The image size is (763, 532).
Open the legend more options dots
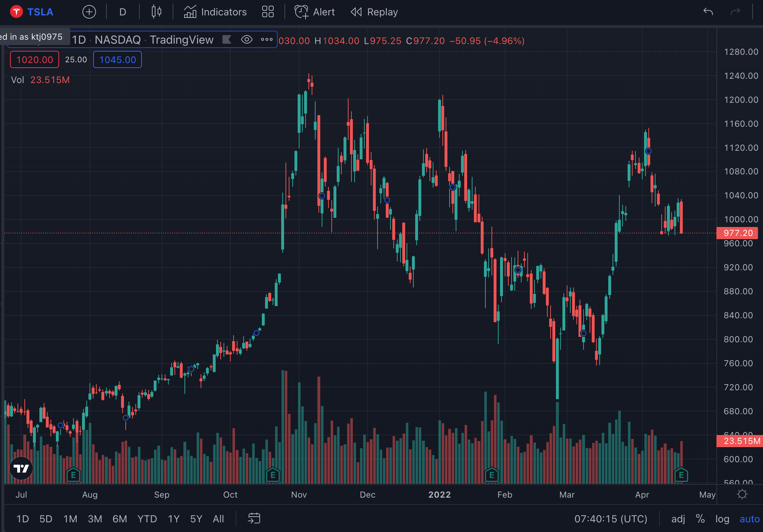point(267,39)
